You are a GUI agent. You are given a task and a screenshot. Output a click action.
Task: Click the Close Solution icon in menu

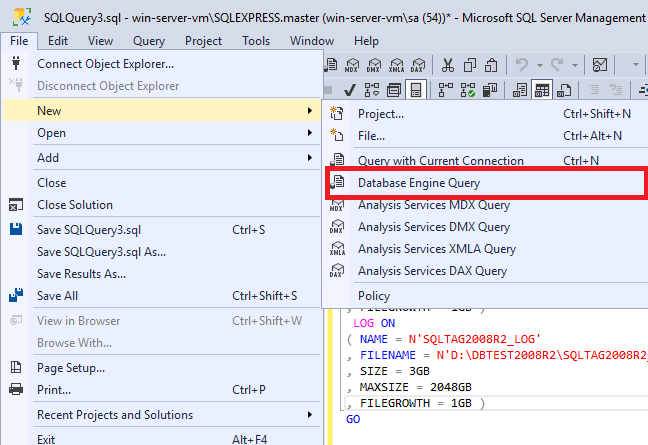coord(16,205)
